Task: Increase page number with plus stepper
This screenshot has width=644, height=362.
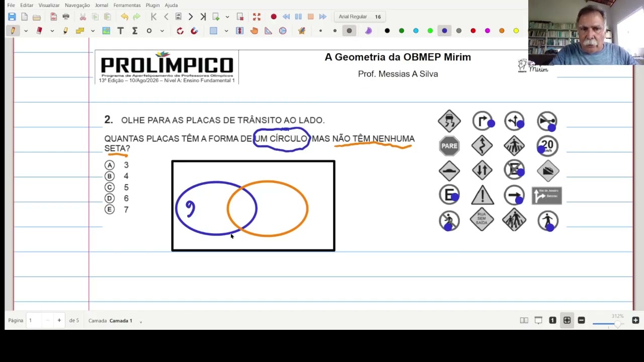Action: point(59,321)
